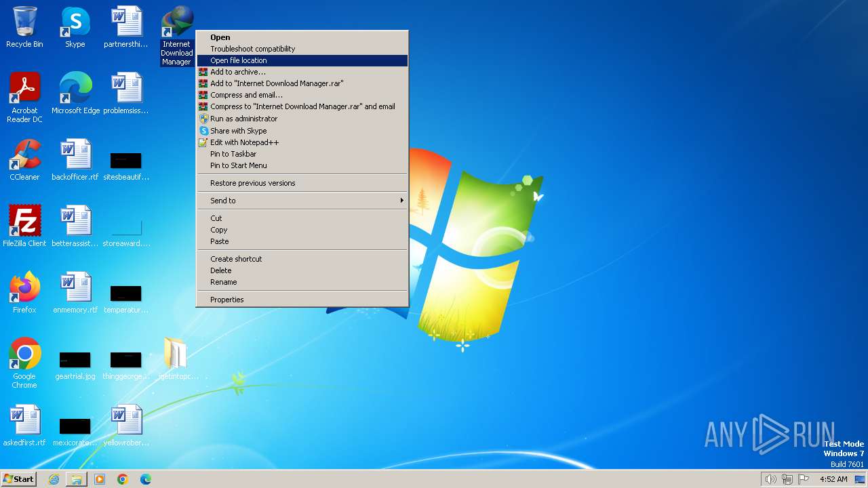Viewport: 868px width, 488px height.
Task: Open the network tray icon
Action: pyautogui.click(x=787, y=479)
